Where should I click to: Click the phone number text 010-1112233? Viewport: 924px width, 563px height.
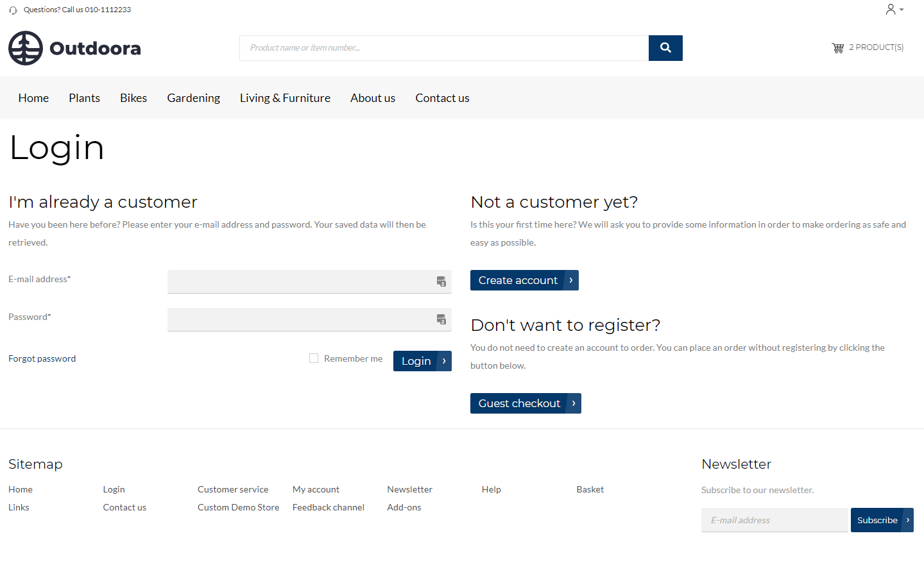coord(108,10)
